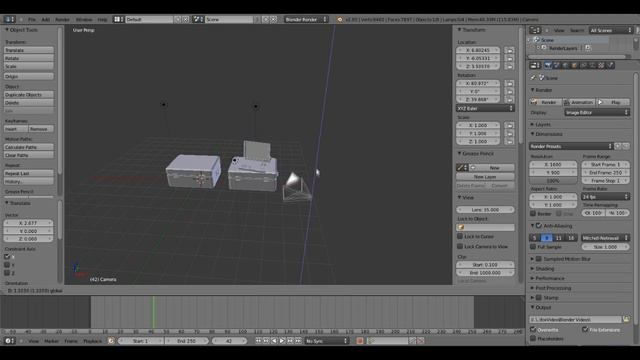Click the Play rendered animation button

tap(613, 102)
